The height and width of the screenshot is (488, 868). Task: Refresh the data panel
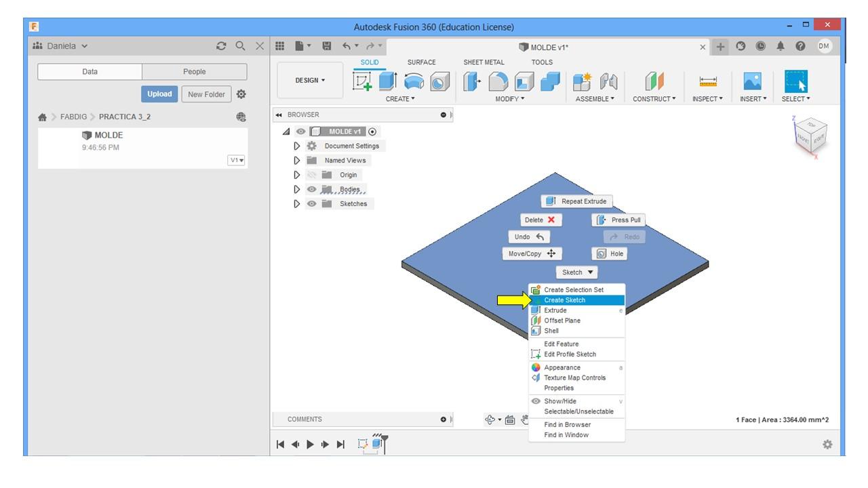222,46
